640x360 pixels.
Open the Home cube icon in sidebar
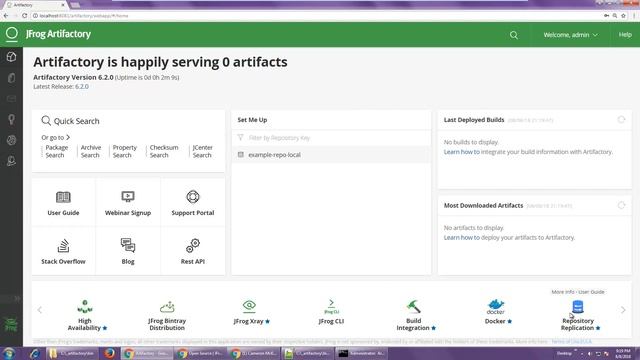[11, 57]
